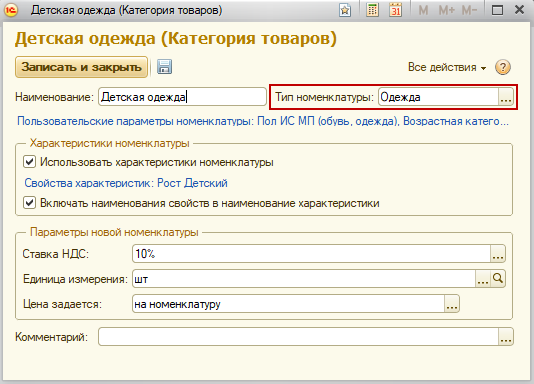Click the Комментарий input field

[x=298, y=337]
